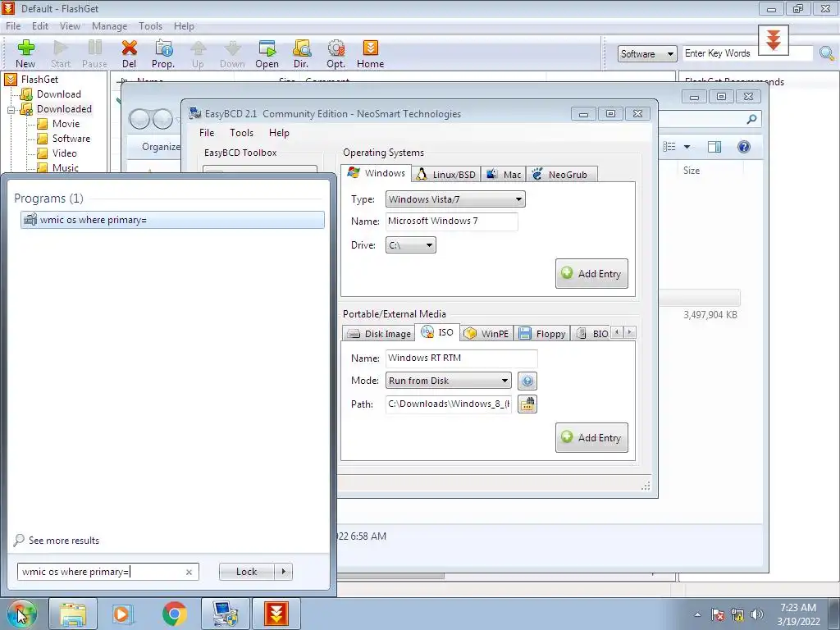Viewport: 840px width, 630px height.
Task: Click the Up arrow toolbar icon
Action: [198, 53]
